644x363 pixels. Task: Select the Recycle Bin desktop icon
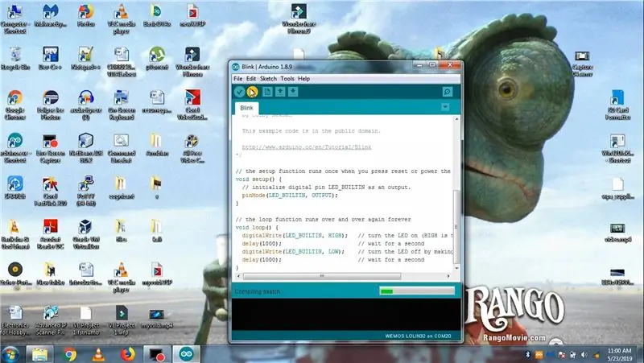tap(15, 58)
